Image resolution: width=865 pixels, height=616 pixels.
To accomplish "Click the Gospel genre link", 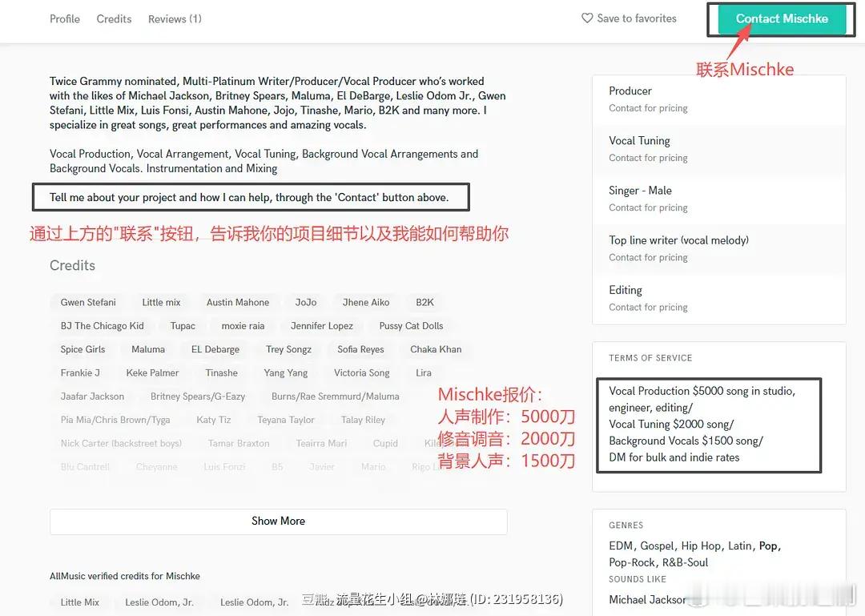I will click(x=657, y=546).
